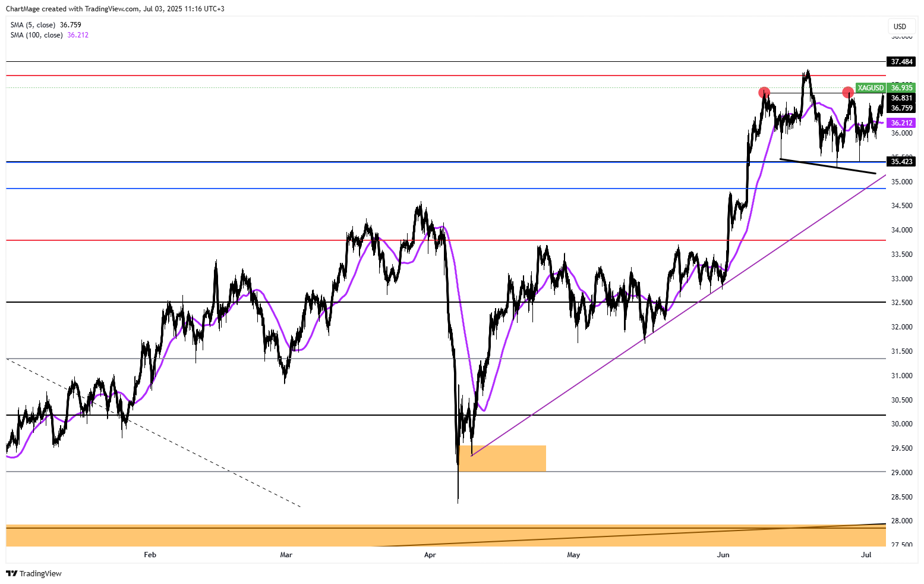Select the red horizontal line near 33.800
924x584 pixels.
[x=446, y=240]
